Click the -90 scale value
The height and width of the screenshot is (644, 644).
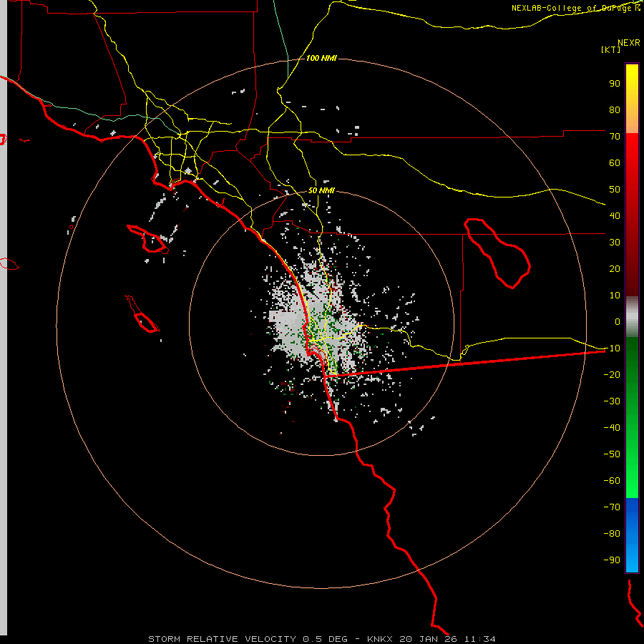coord(612,560)
